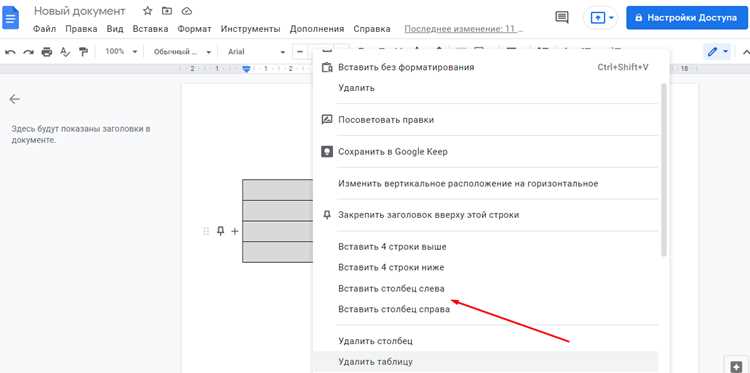Choose Вставить 4 строки ниже
The image size is (750, 373).
click(x=485, y=267)
